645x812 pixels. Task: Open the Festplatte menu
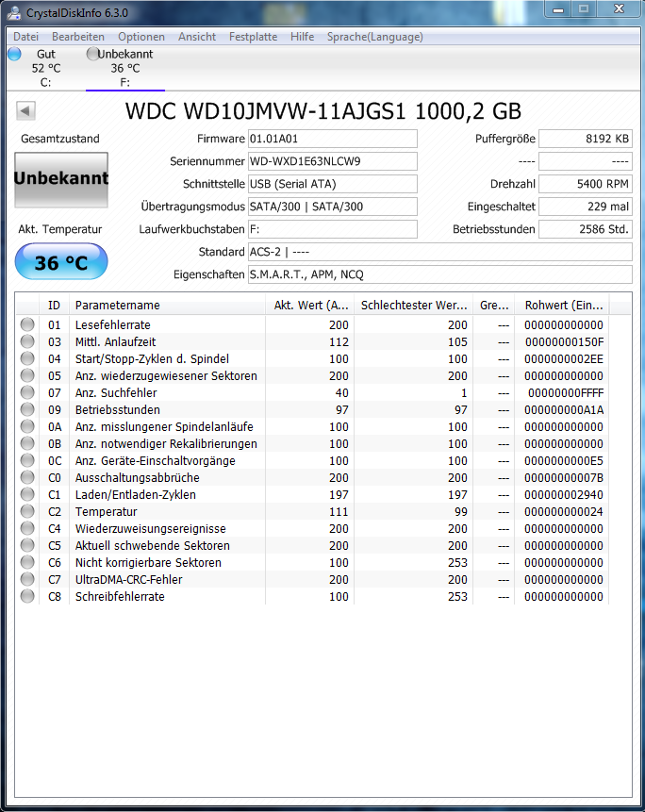point(253,37)
